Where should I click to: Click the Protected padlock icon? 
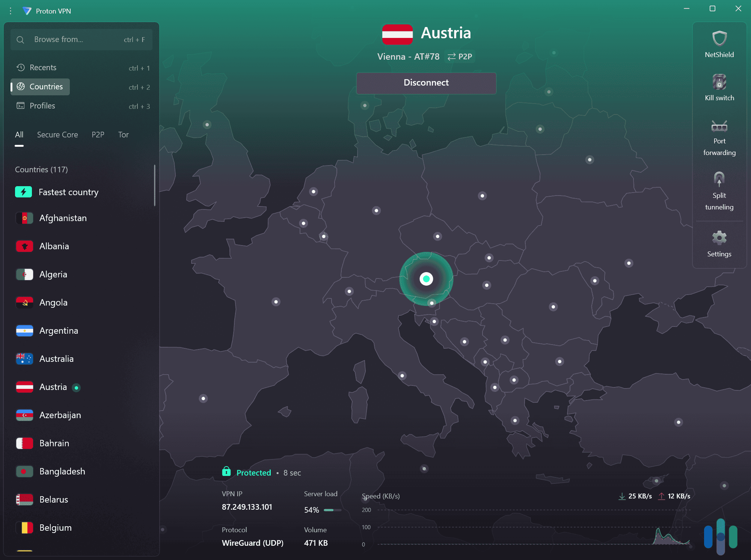point(226,472)
